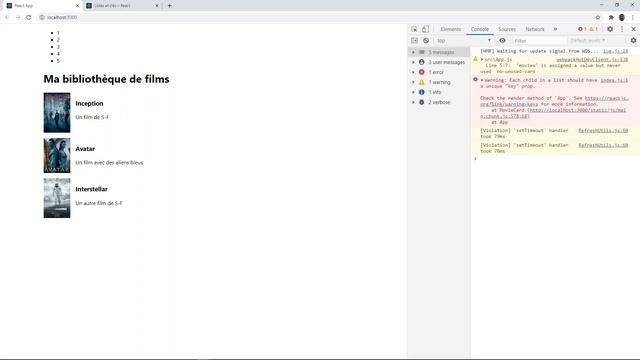This screenshot has width=640, height=360.
Task: Click the yellow warning count badge
Action: pos(593,29)
